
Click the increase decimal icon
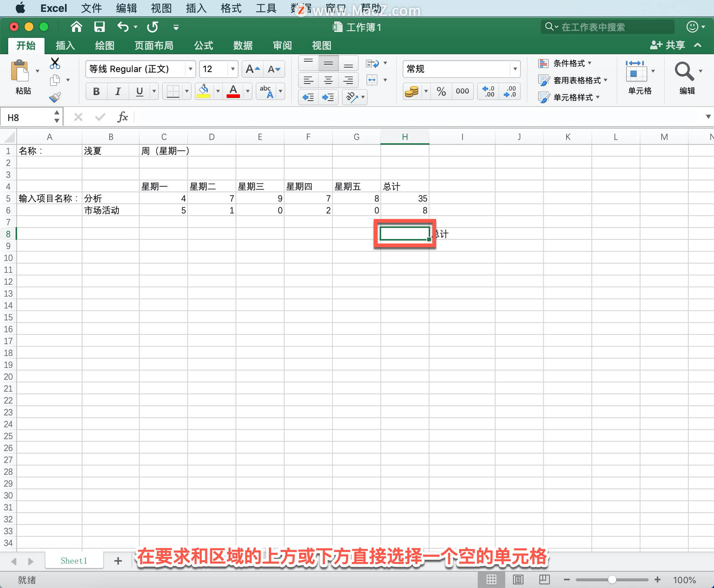click(x=489, y=91)
